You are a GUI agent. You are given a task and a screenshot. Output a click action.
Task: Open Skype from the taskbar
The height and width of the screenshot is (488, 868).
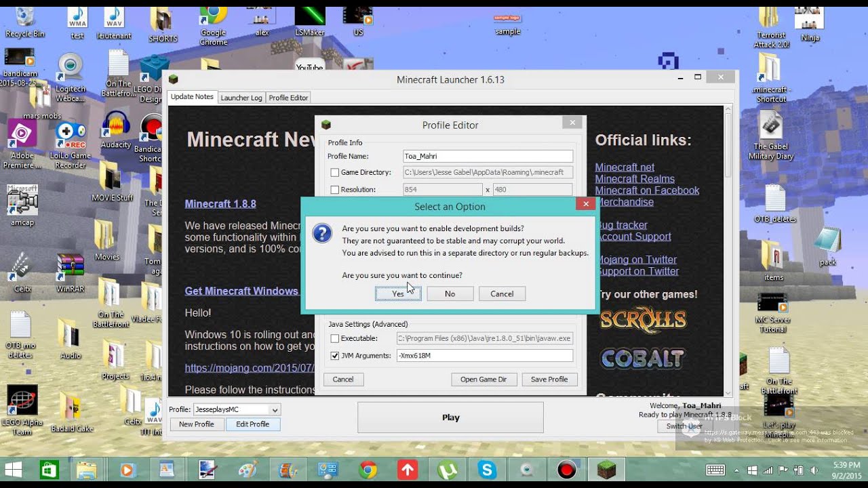(487, 470)
